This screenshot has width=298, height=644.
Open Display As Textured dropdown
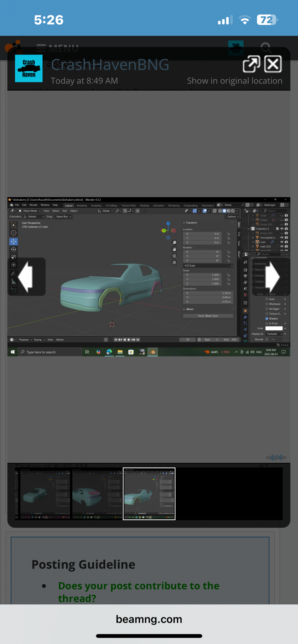(x=274, y=334)
